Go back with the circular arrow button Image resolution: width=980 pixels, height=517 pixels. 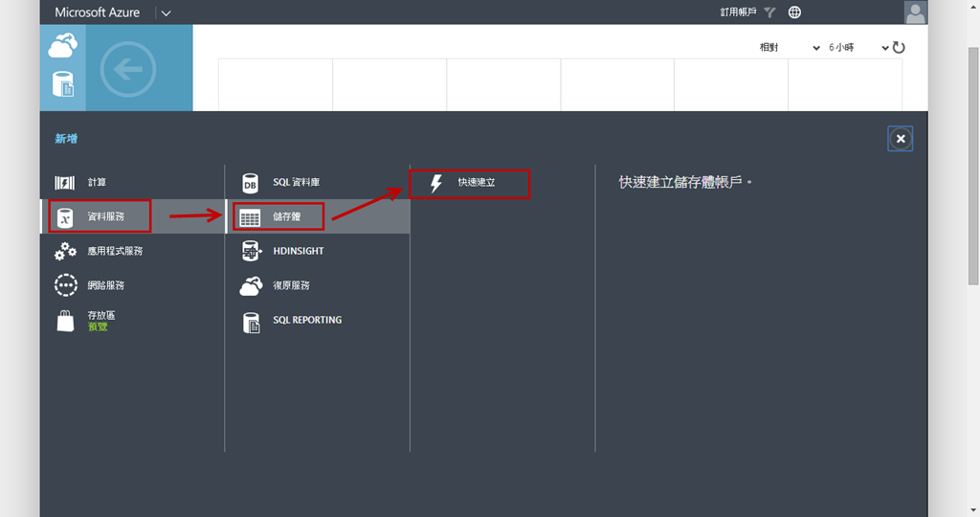(128, 69)
